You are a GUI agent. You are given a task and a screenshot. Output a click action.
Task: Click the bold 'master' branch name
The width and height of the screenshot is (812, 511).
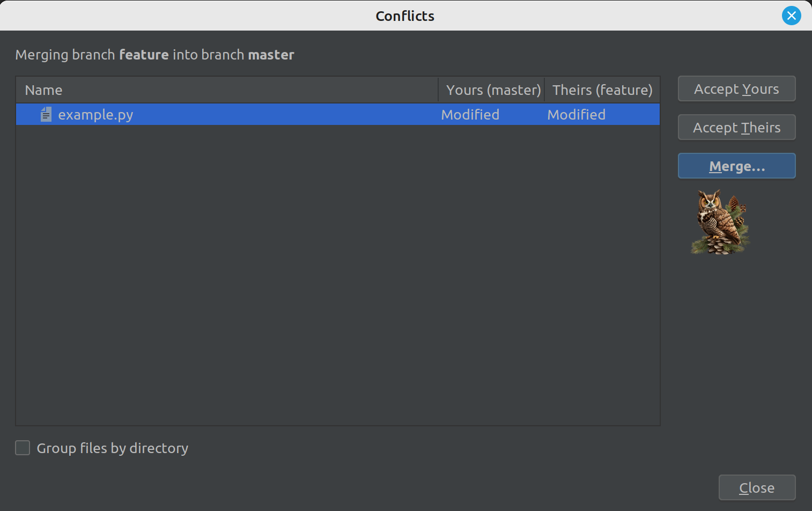pyautogui.click(x=271, y=55)
